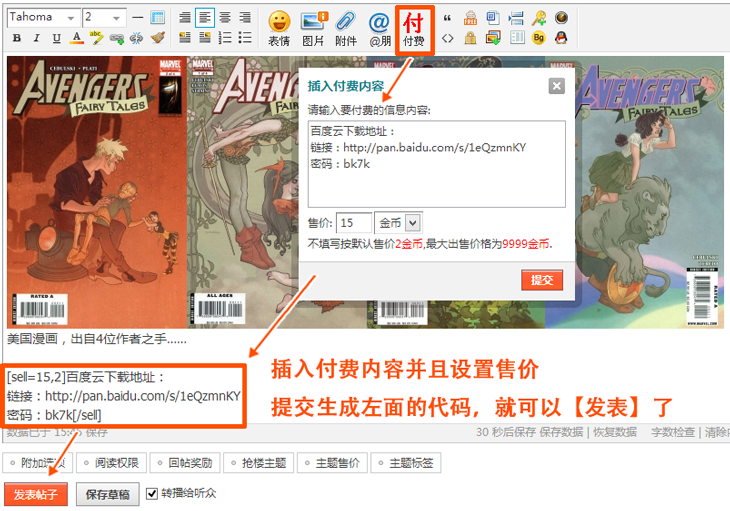Click the 保存草稿 save draft button

click(x=108, y=494)
